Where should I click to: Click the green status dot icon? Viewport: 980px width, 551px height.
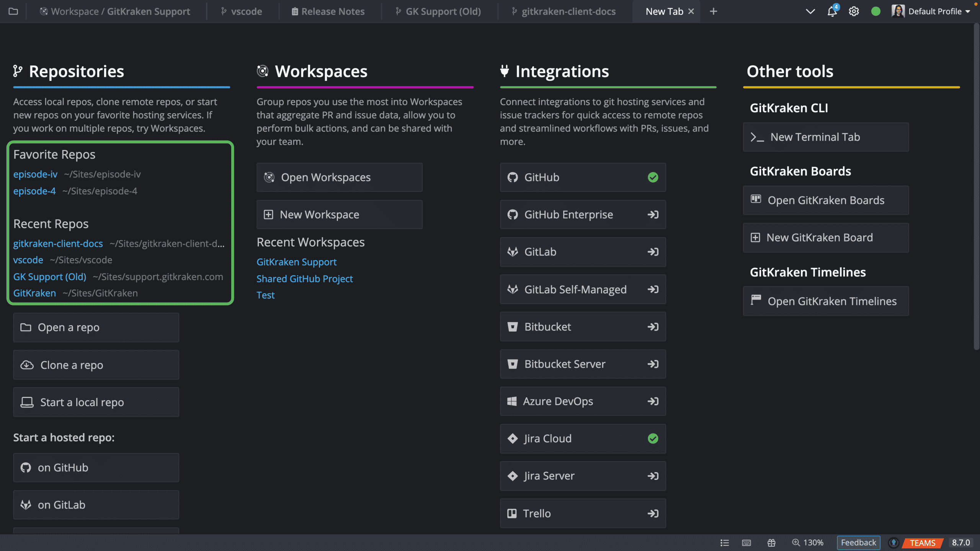875,11
